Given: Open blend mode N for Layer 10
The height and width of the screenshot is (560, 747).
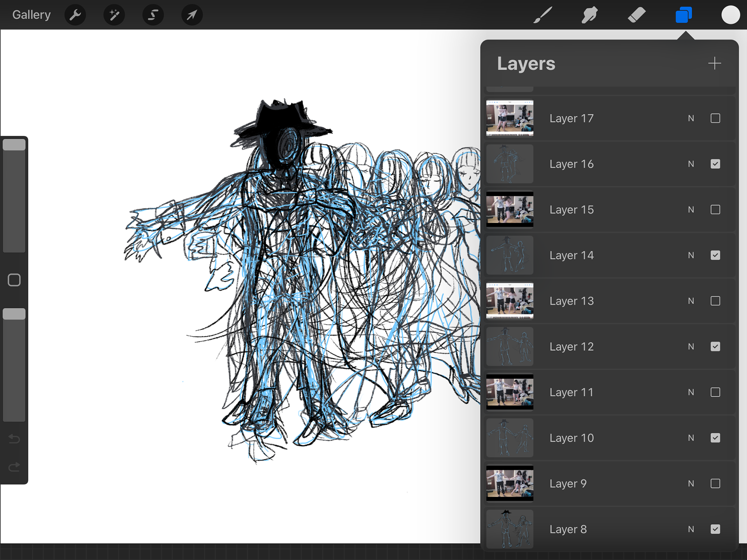Looking at the screenshot, I should (691, 438).
